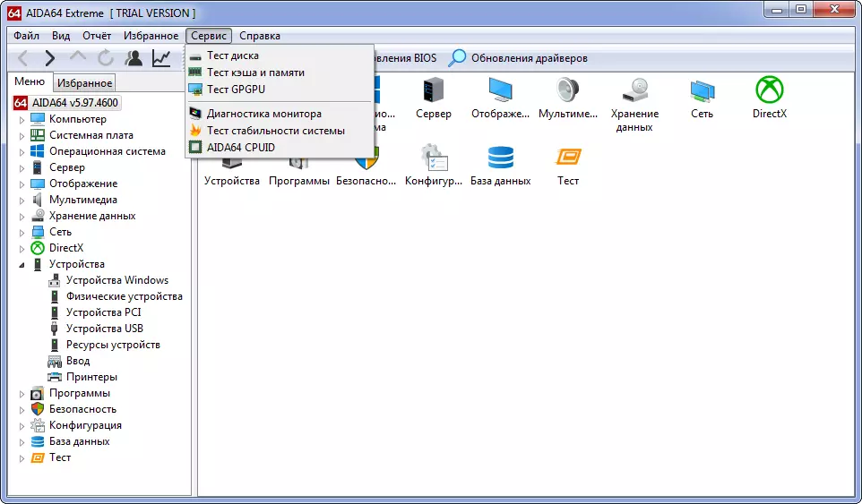Click Обновления драйверов button

pos(520,58)
